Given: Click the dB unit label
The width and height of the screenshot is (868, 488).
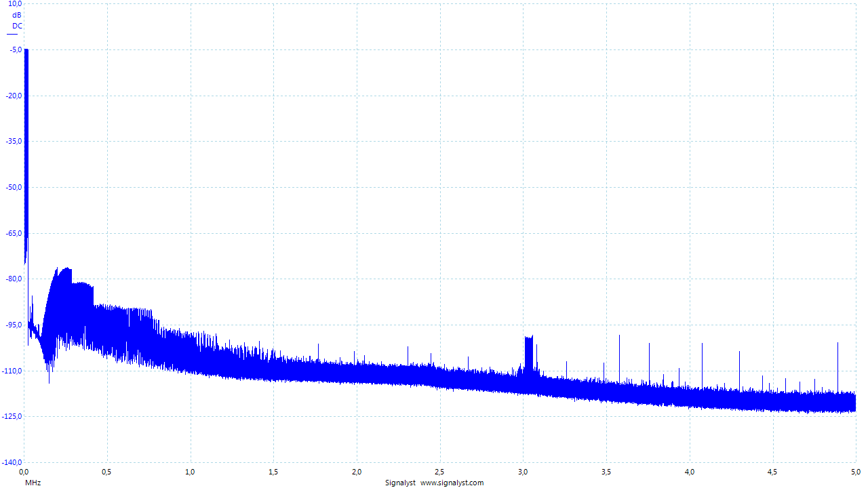Looking at the screenshot, I should [x=17, y=15].
